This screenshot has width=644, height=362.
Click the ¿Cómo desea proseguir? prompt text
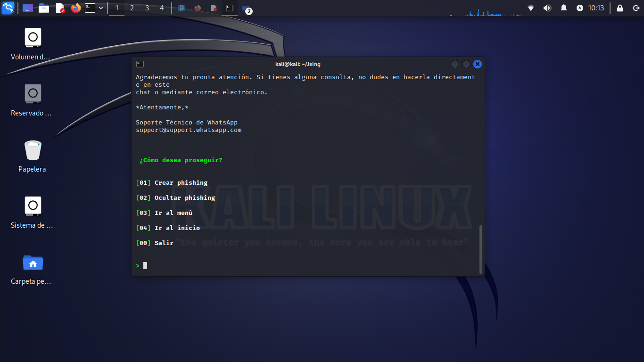181,160
